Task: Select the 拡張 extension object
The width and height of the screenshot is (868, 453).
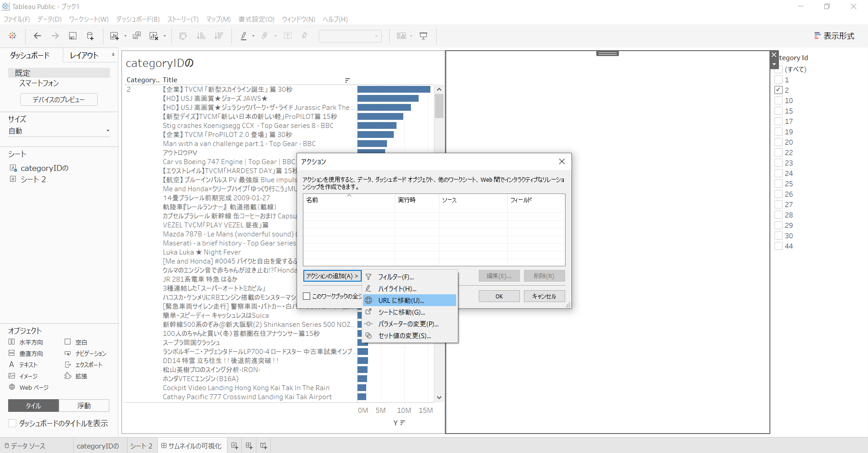Action: point(76,376)
